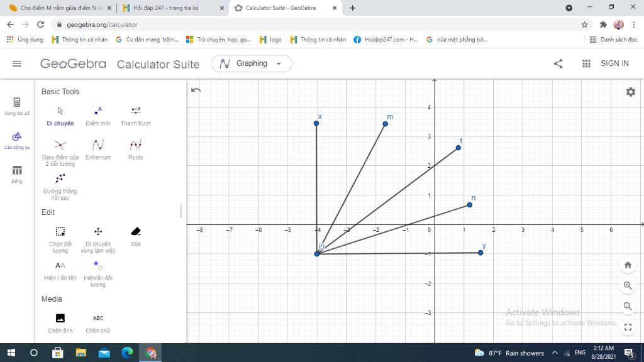Switch to Cho điểm M browser tab

point(60,8)
